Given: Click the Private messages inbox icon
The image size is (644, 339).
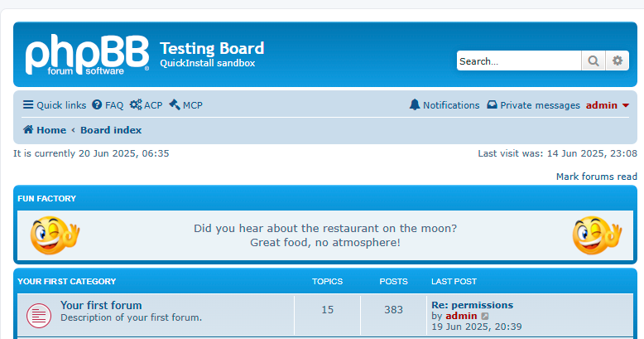Looking at the screenshot, I should coord(492,105).
